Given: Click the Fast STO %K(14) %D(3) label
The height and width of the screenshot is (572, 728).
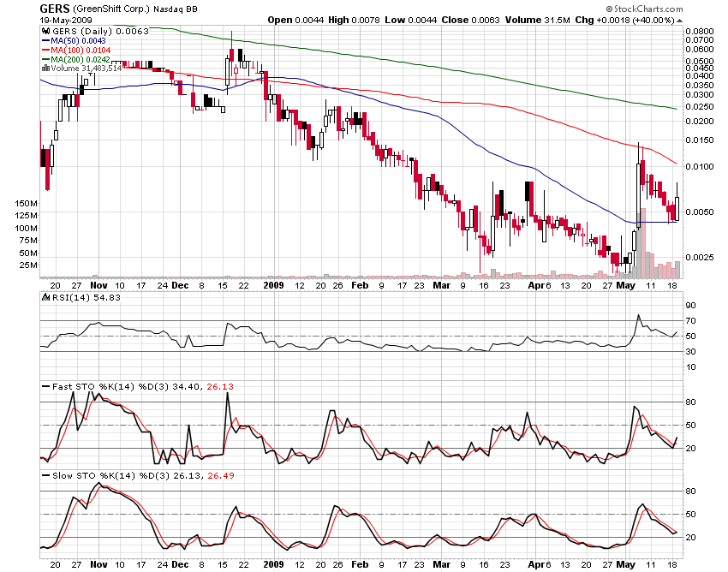Looking at the screenshot, I should [x=111, y=386].
